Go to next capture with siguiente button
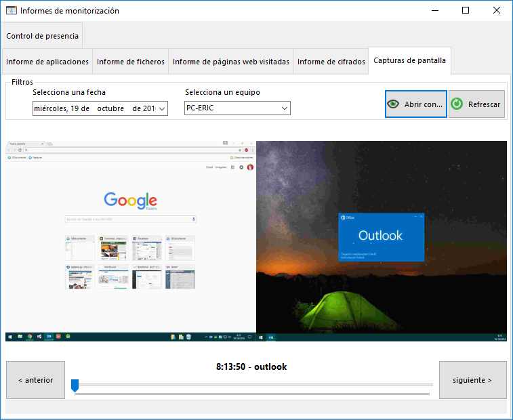The width and height of the screenshot is (513, 420). [472, 380]
